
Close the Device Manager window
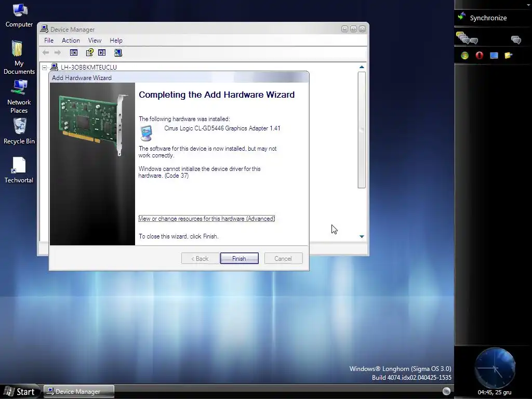pos(362,29)
